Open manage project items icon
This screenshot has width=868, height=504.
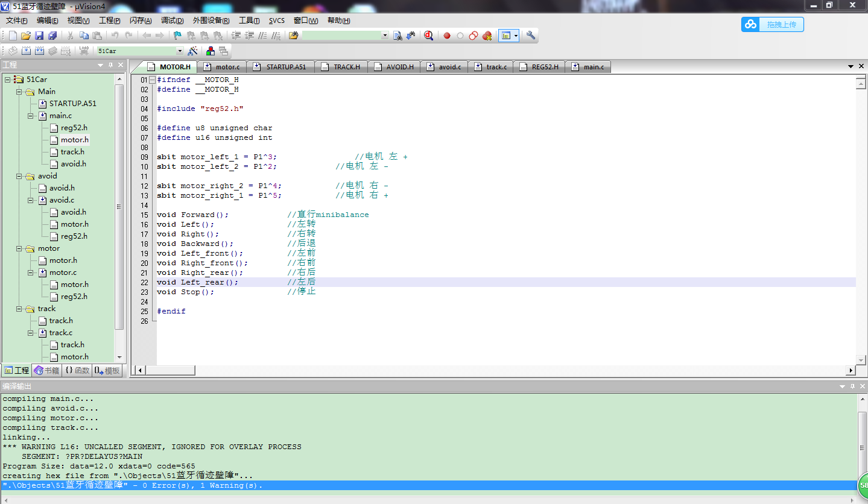211,51
